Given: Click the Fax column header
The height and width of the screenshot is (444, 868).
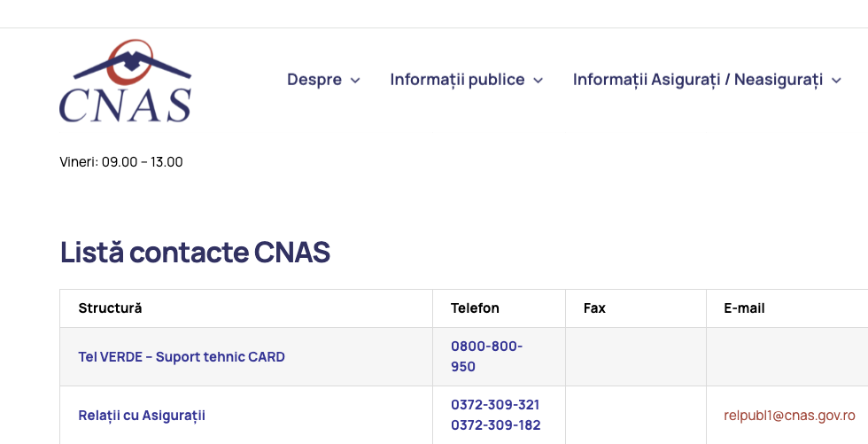Looking at the screenshot, I should click(x=594, y=308).
